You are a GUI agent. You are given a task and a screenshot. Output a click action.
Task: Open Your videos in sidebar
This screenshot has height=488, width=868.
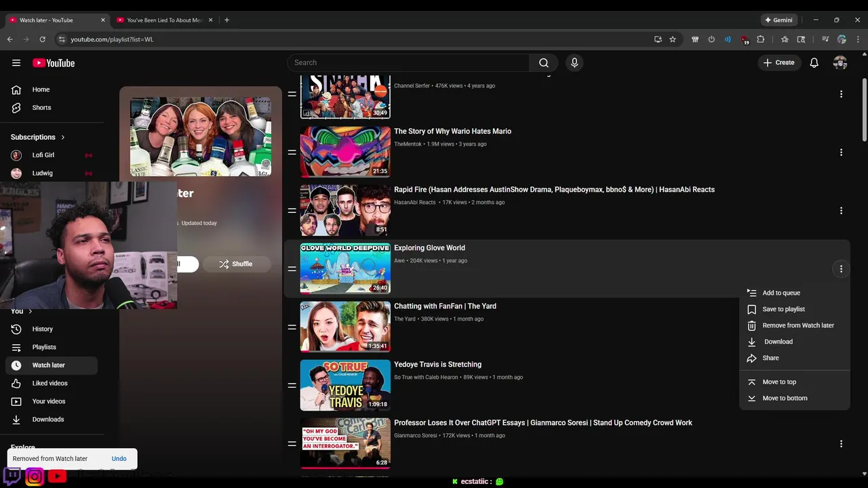(52, 401)
